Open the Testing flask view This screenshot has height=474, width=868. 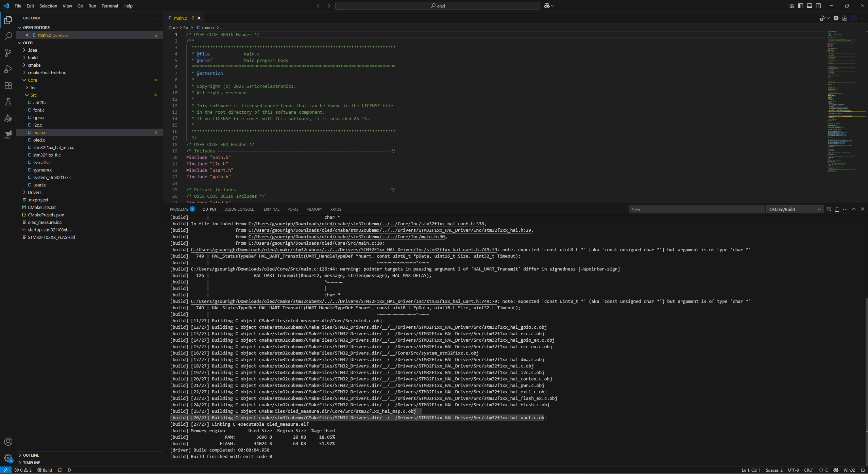click(8, 102)
